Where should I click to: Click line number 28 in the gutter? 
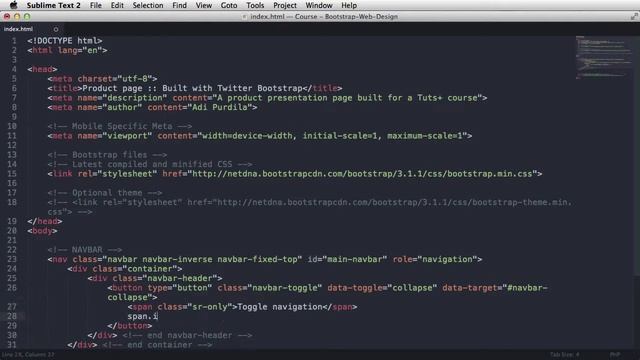[x=12, y=316]
